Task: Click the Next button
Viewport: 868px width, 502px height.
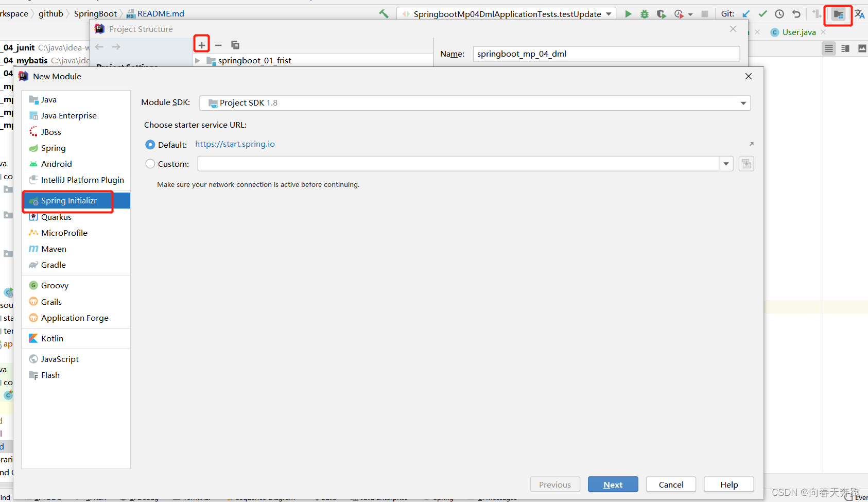Action: tap(613, 484)
